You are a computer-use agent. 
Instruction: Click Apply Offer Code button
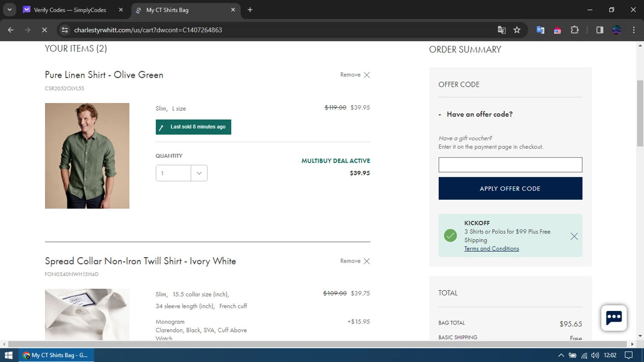point(510,189)
